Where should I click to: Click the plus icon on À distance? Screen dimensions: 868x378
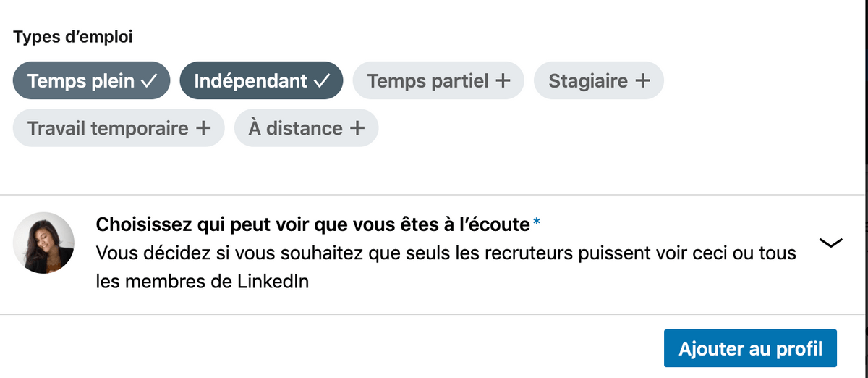357,129
